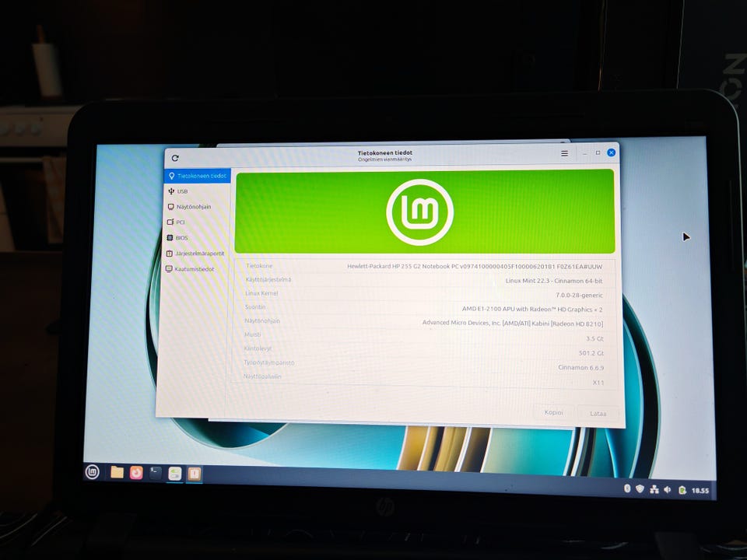
Task: Click the Linux Mint logo banner
Action: [x=425, y=212]
